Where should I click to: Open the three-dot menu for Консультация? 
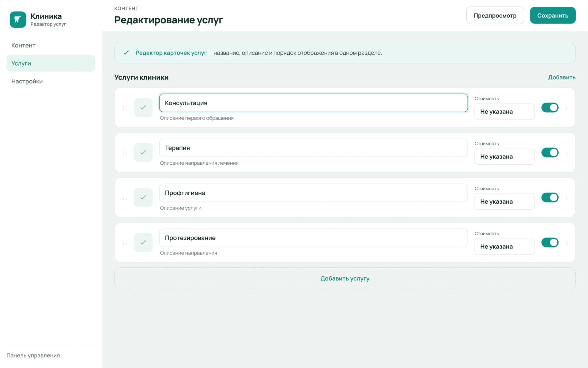coord(567,108)
